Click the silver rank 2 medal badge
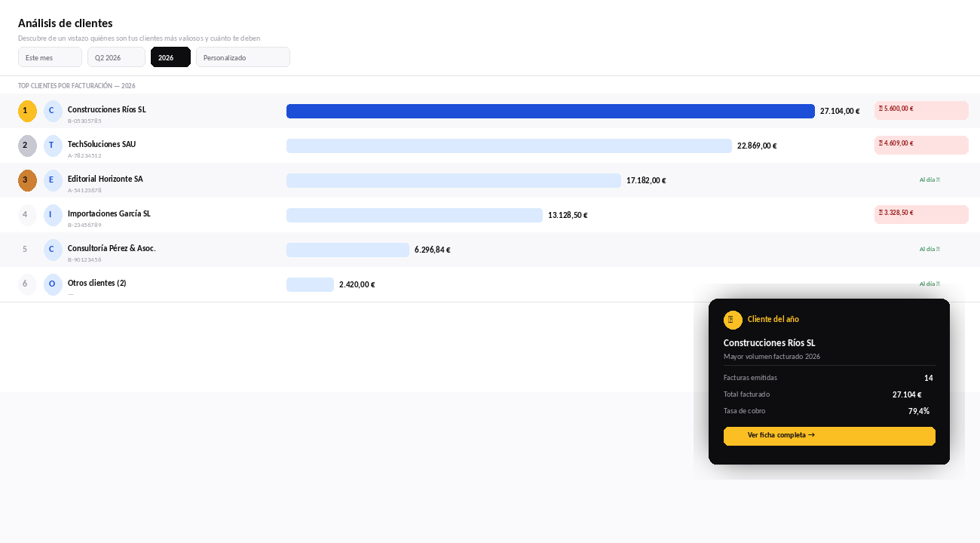Screen dimensions: 980x543 coord(27,146)
